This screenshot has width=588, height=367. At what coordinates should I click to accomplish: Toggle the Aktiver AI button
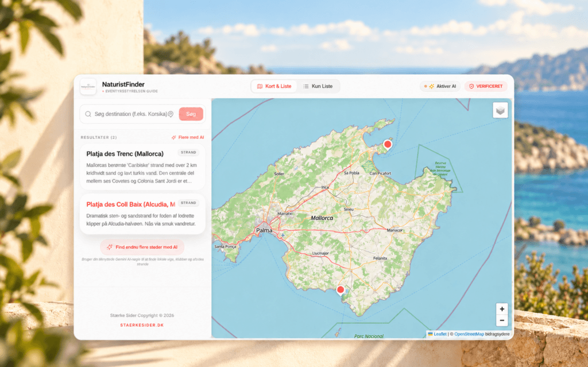click(x=440, y=86)
